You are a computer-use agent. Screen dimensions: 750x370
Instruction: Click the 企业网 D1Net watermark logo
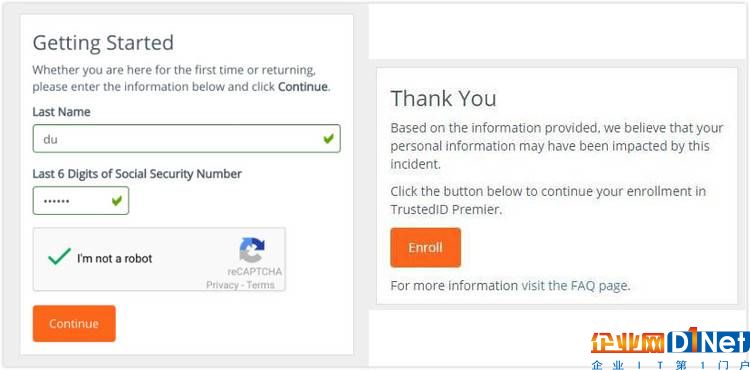[670, 348]
